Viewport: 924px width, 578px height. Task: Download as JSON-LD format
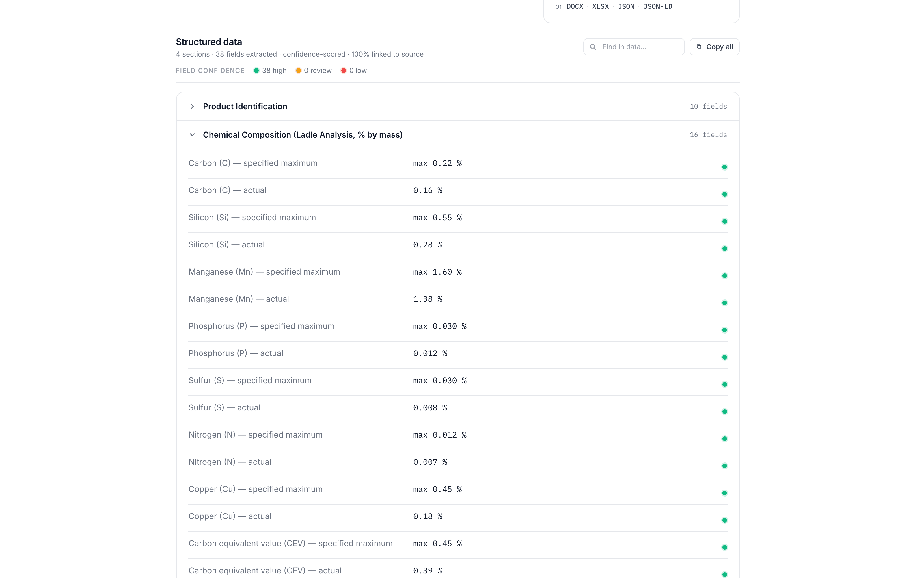pyautogui.click(x=657, y=6)
